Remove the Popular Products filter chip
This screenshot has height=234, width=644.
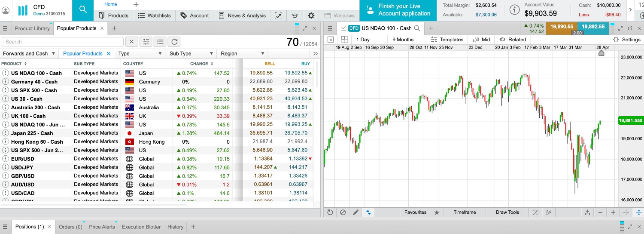109,54
